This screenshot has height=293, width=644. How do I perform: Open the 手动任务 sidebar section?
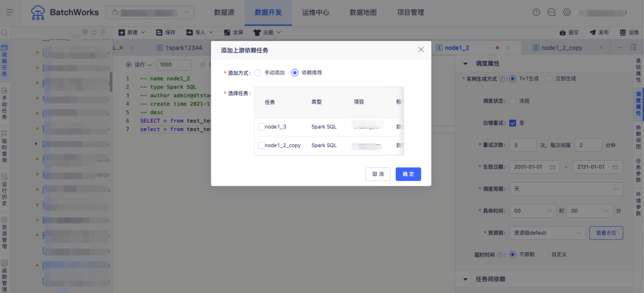(x=5, y=104)
